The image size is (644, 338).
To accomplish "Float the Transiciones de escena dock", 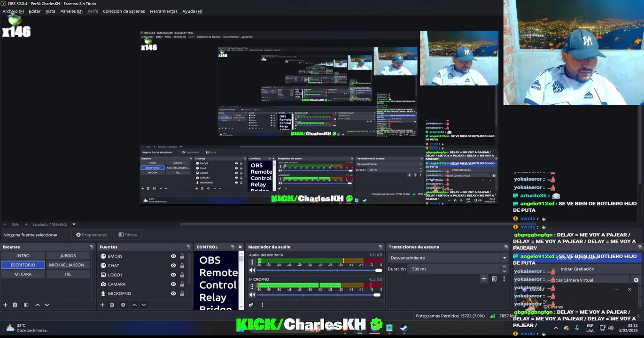I will [x=506, y=247].
